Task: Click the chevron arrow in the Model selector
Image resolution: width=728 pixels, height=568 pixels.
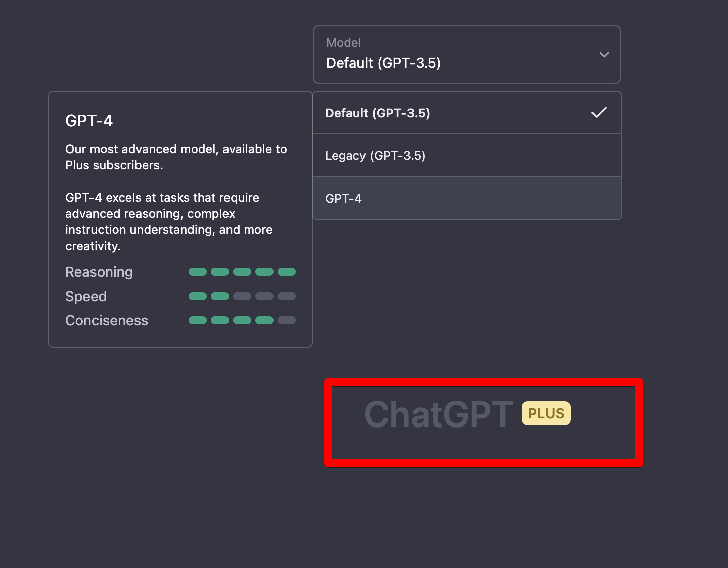Action: [604, 55]
